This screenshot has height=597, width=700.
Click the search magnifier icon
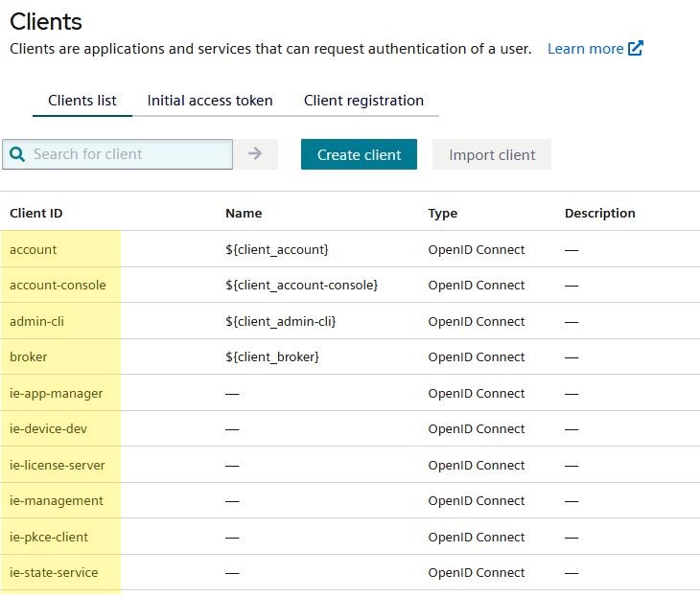17,154
